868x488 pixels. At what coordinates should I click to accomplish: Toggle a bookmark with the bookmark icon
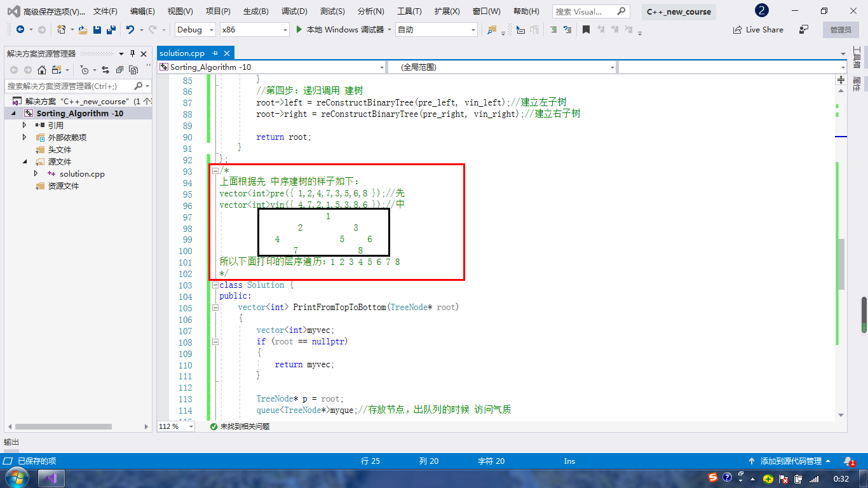(586, 29)
